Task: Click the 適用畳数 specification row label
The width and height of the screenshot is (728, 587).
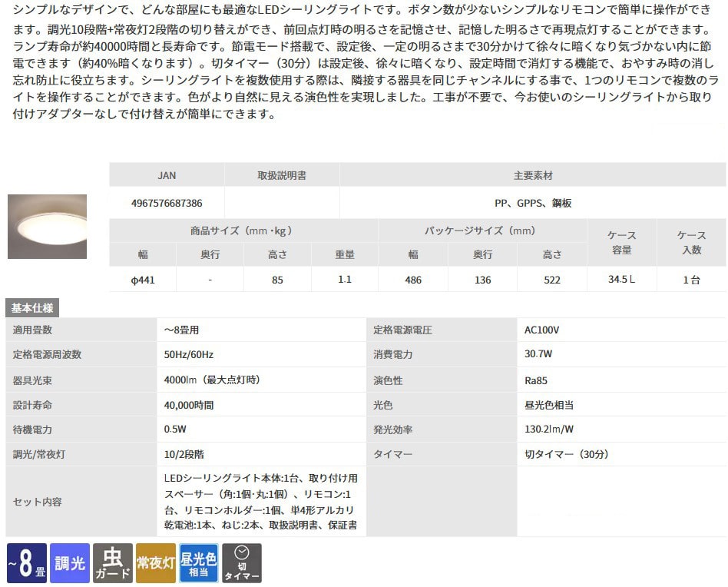Action: coord(33,330)
